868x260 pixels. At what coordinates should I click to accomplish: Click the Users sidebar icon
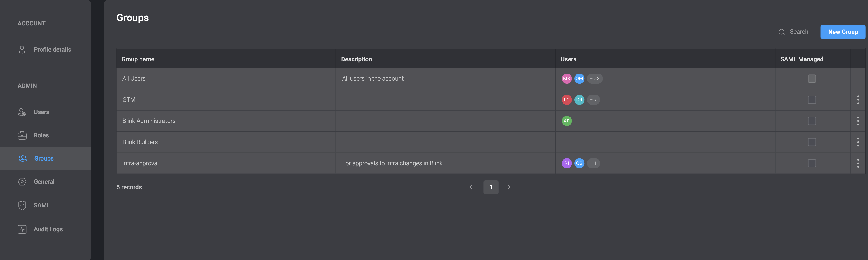pos(22,112)
